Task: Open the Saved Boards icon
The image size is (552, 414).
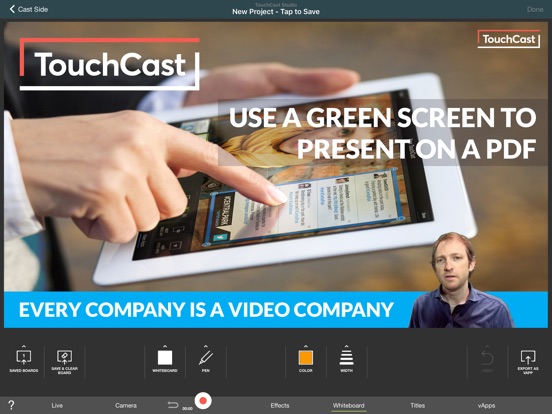Action: [24, 357]
